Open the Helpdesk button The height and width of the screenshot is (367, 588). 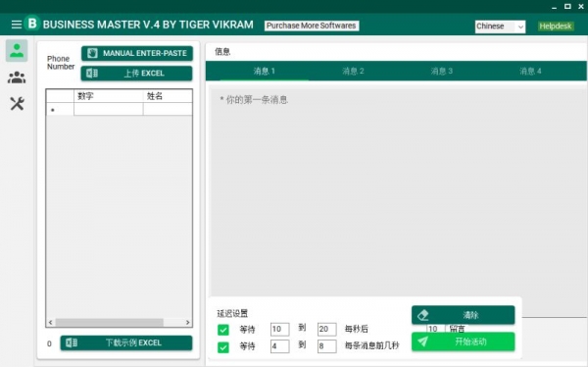(x=556, y=26)
